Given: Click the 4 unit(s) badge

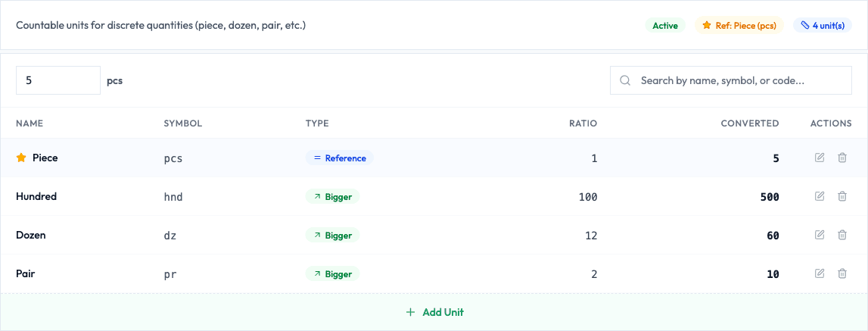Looking at the screenshot, I should [823, 26].
